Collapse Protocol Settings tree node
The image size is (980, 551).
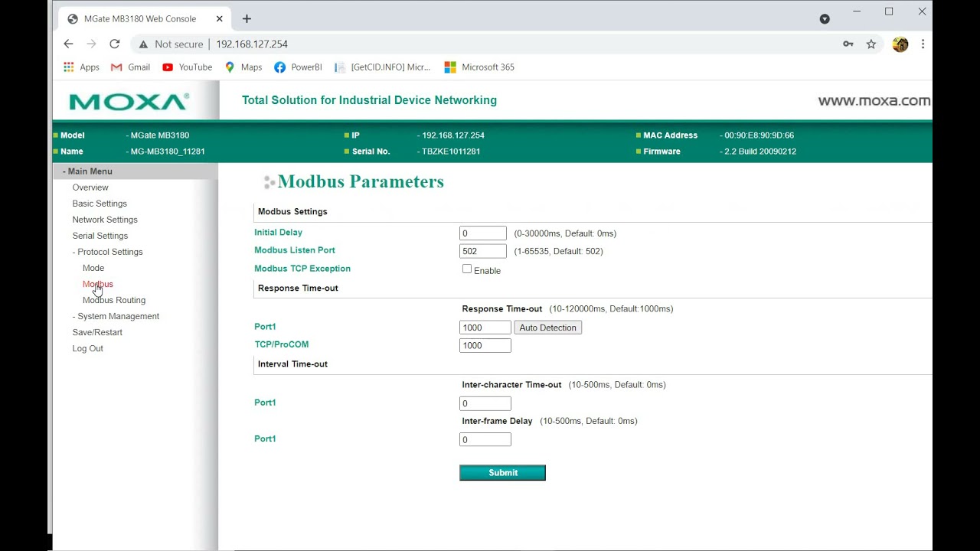coord(107,252)
